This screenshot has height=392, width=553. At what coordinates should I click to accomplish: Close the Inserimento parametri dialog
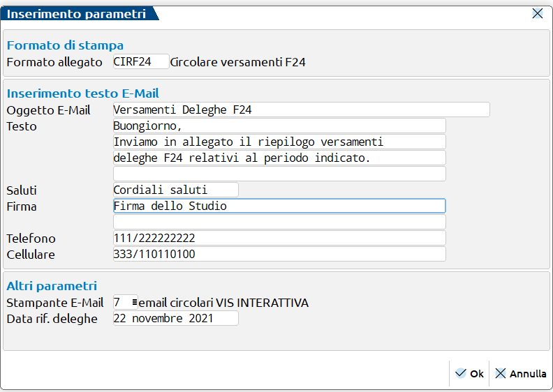click(538, 13)
